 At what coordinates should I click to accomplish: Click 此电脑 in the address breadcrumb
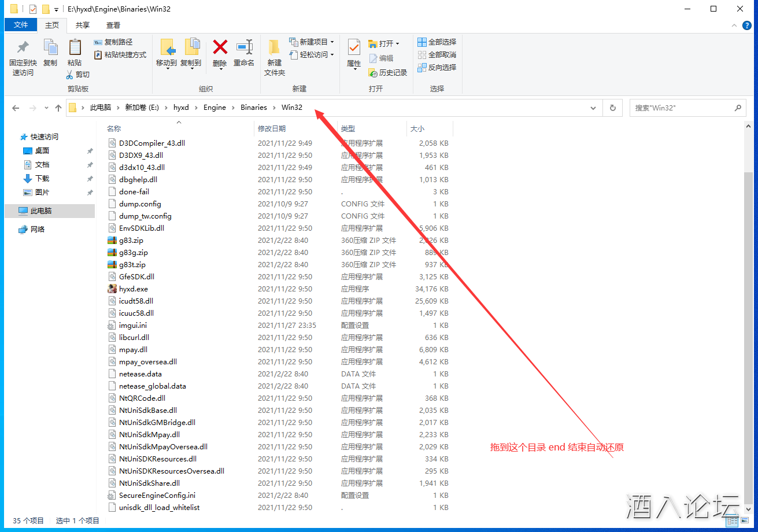coord(101,108)
